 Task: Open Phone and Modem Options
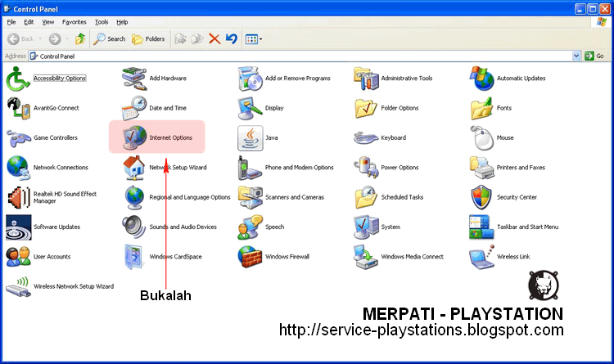point(250,168)
